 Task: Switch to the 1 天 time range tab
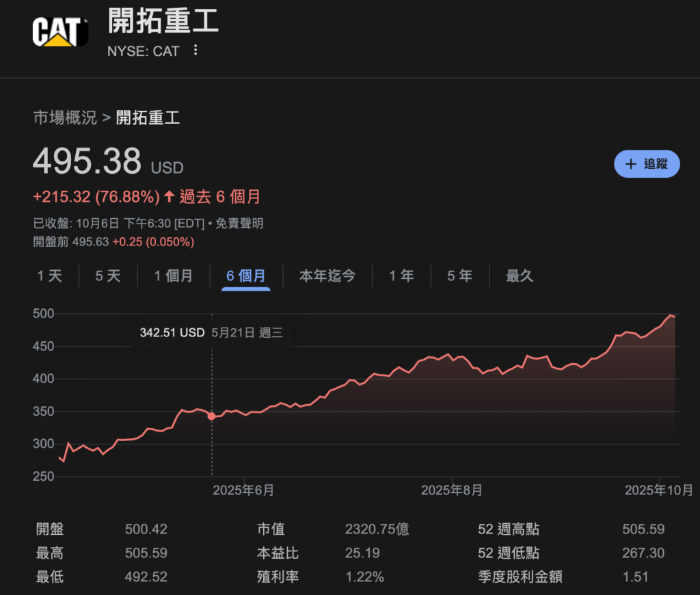coord(49,276)
